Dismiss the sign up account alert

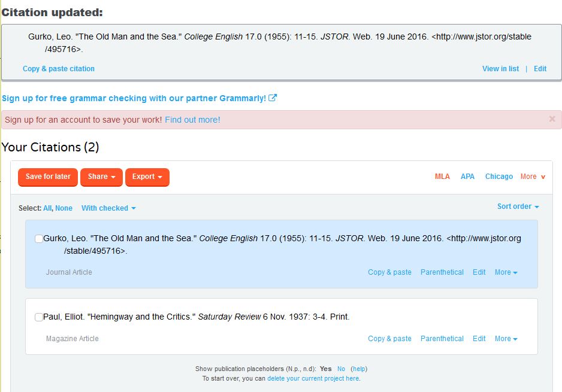click(552, 119)
